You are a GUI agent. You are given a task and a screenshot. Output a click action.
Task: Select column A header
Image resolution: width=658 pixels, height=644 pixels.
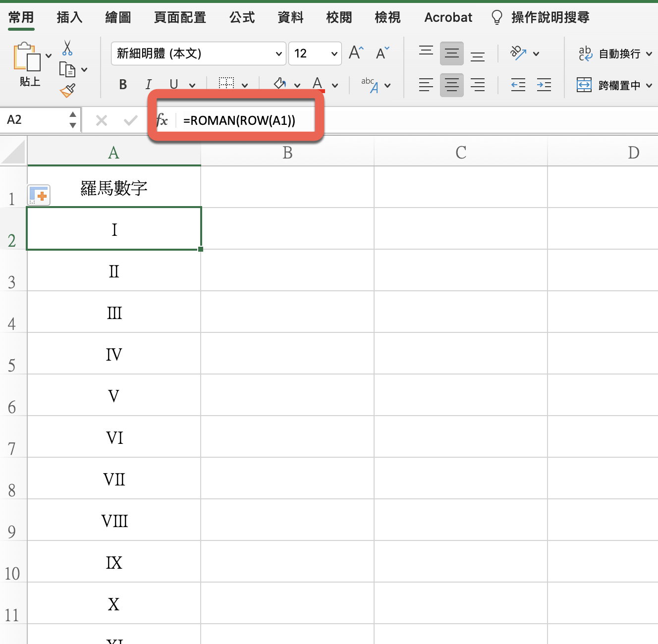[x=114, y=153]
